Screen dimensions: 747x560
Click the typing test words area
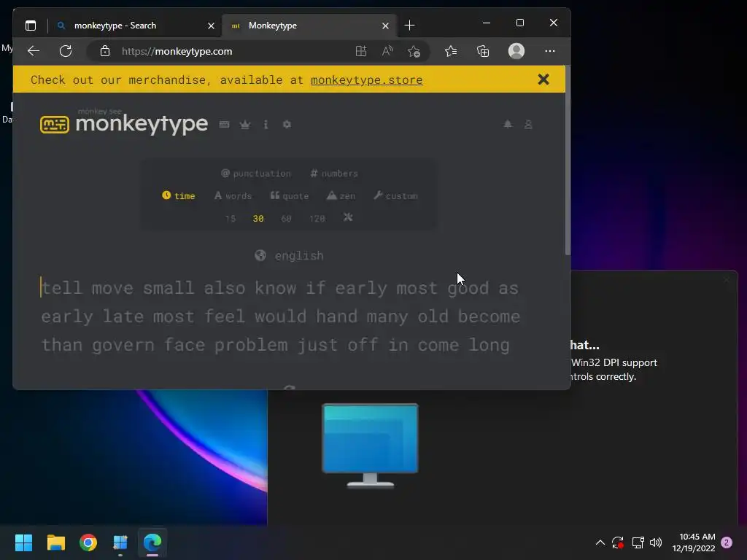coord(281,316)
